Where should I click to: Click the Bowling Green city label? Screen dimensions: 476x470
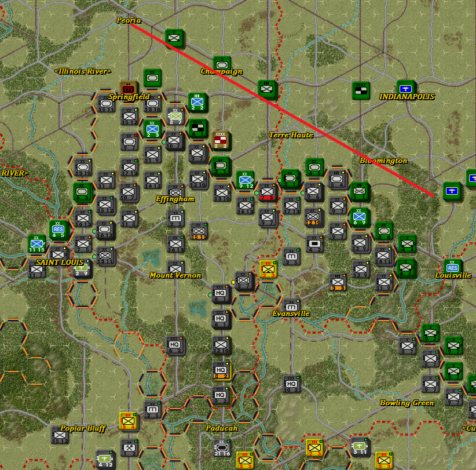(407, 403)
